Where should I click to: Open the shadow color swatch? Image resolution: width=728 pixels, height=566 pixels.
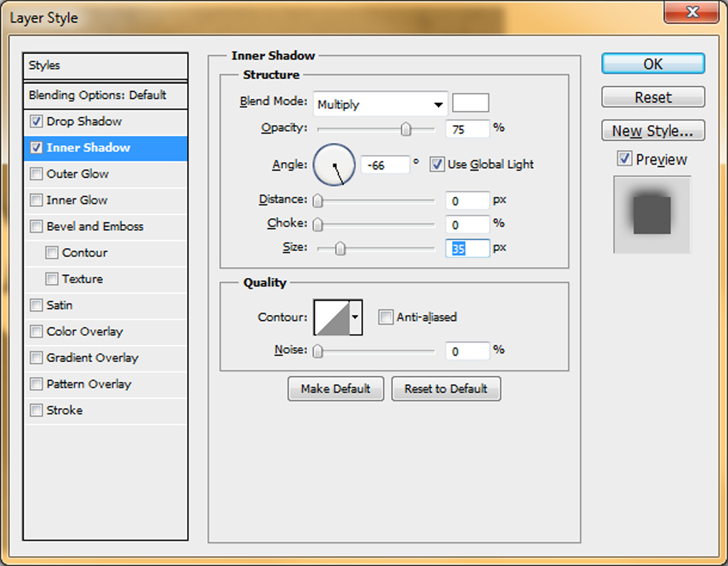(x=471, y=102)
